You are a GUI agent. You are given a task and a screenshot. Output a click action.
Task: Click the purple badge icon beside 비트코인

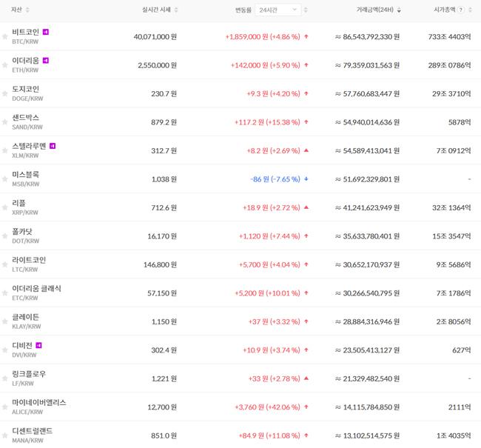(x=46, y=32)
